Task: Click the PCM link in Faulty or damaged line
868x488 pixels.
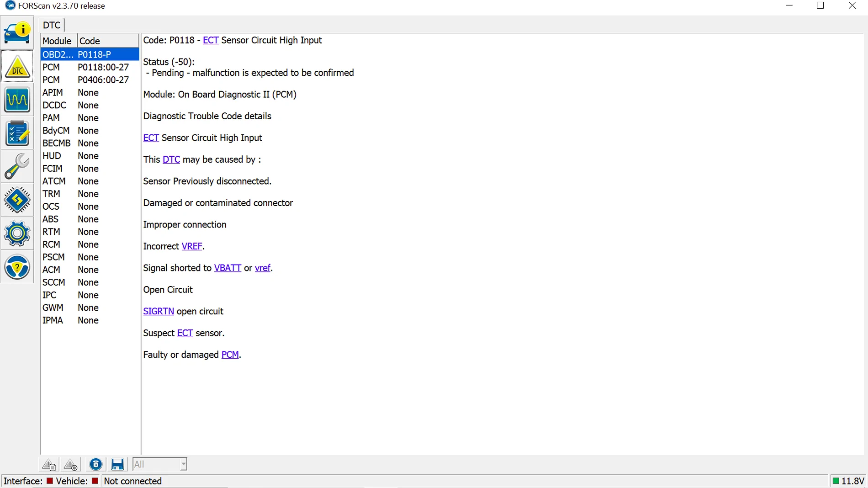Action: point(230,355)
